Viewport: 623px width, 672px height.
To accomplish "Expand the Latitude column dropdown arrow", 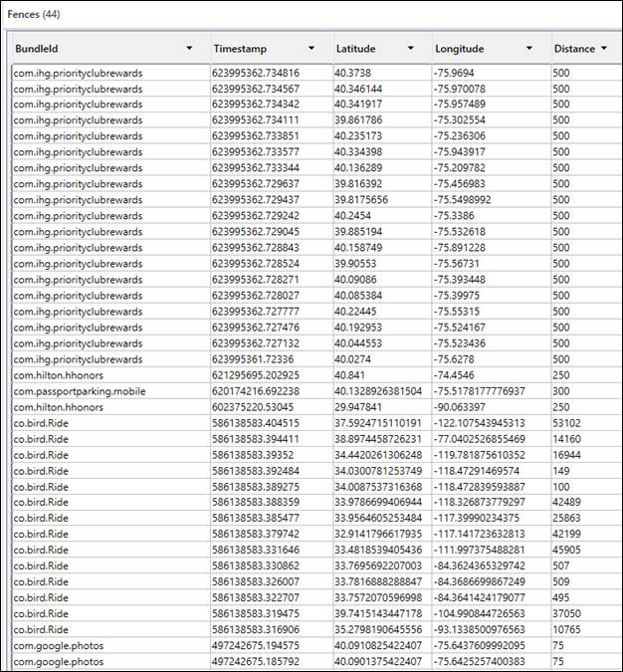I will coord(410,49).
